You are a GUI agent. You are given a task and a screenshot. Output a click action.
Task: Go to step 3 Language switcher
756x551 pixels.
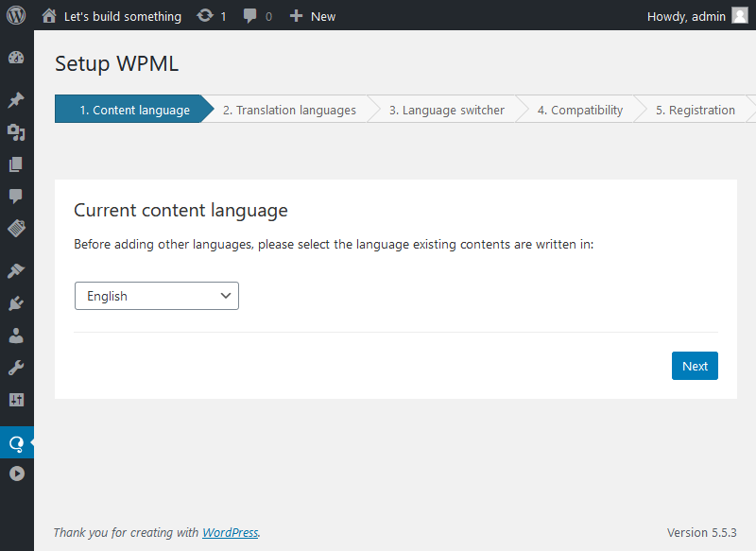pos(446,110)
